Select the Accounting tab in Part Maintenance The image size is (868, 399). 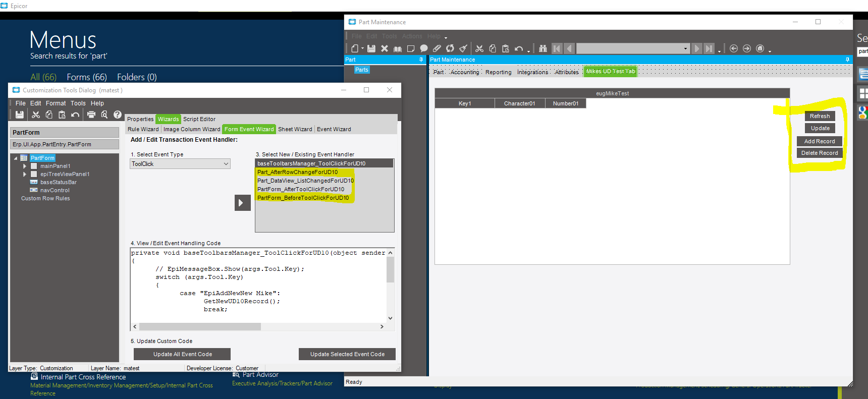click(465, 72)
